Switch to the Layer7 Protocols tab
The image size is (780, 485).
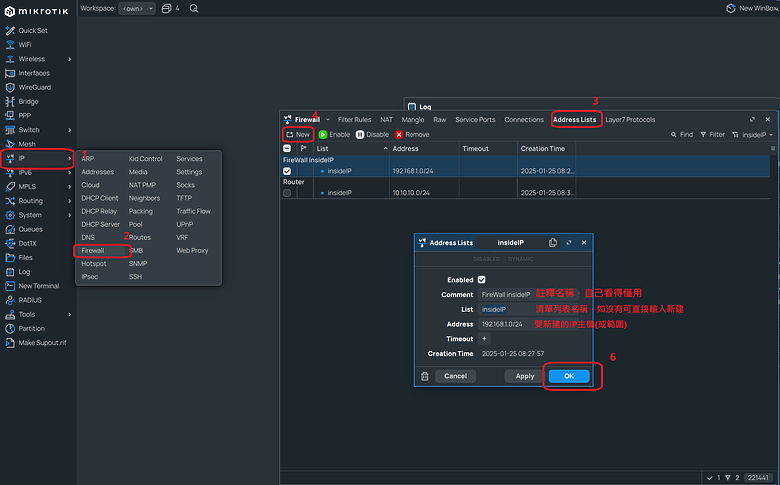click(x=630, y=120)
